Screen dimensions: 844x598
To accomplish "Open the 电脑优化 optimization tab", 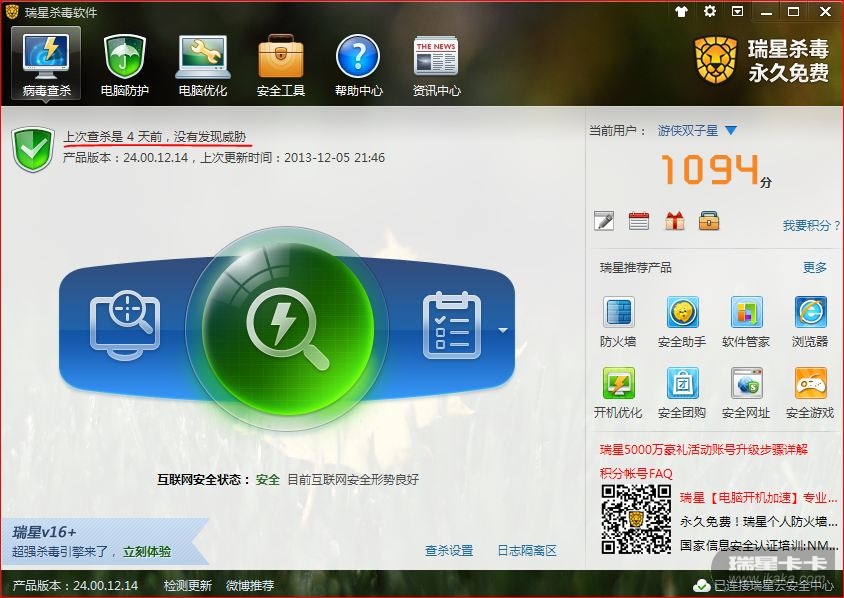I will tap(203, 65).
